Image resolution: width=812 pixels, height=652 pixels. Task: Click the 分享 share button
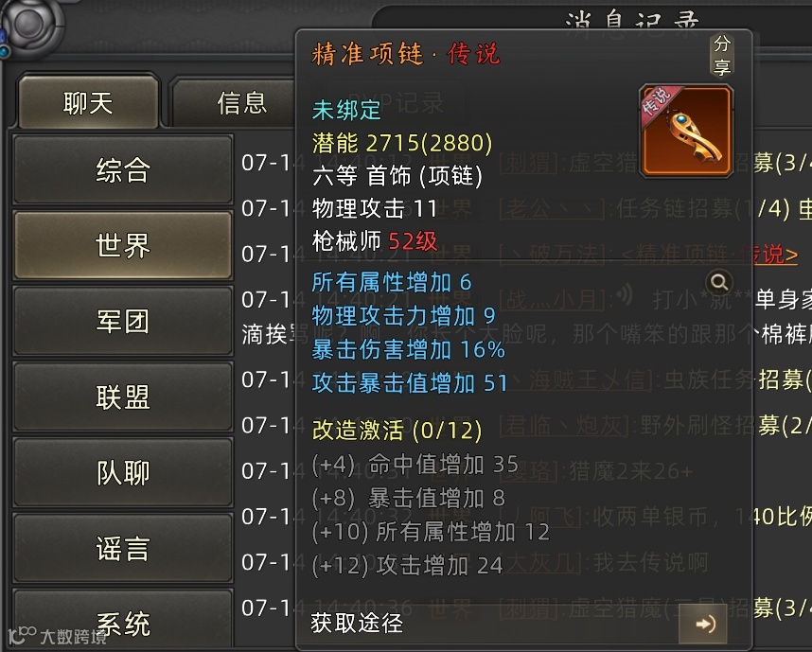coord(722,54)
